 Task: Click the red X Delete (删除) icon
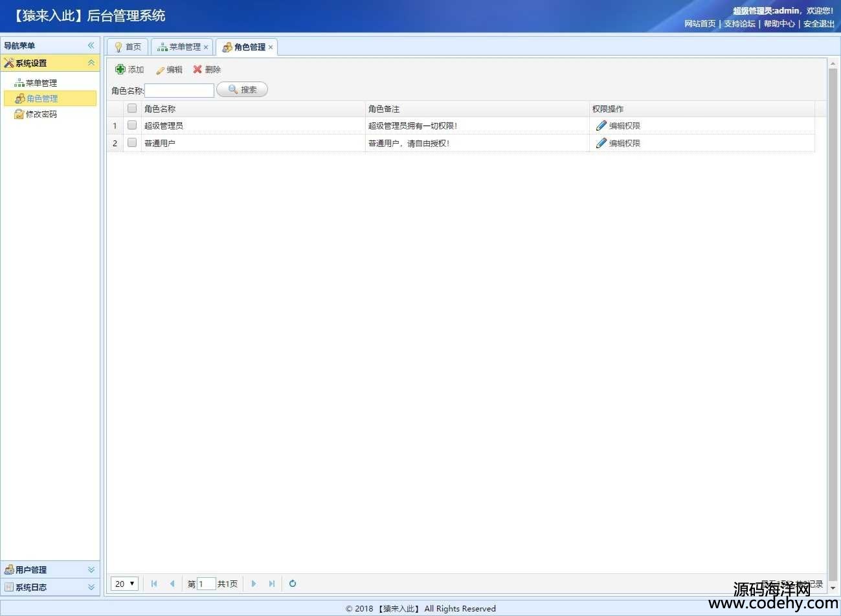pyautogui.click(x=197, y=69)
